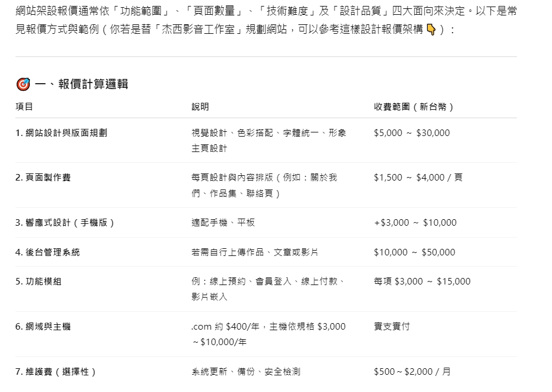Image resolution: width=552 pixels, height=392 pixels.
Task: Click the row label 2. 頁面製作費
Action: coord(43,178)
